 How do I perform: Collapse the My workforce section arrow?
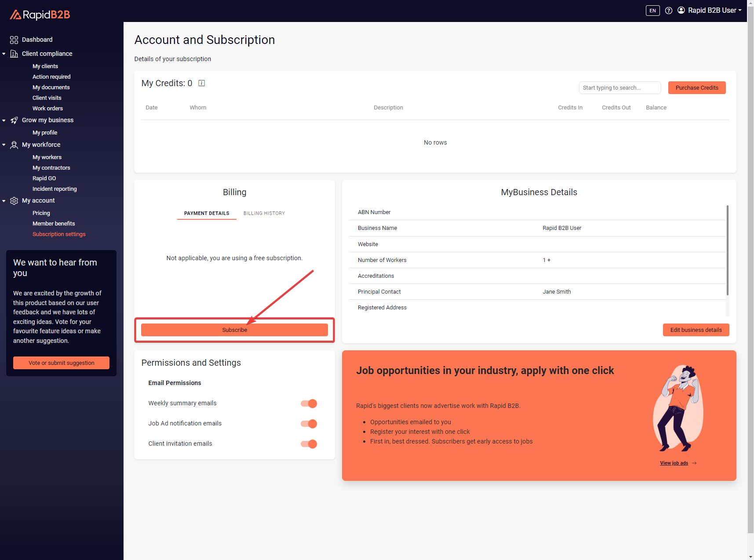(x=4, y=145)
